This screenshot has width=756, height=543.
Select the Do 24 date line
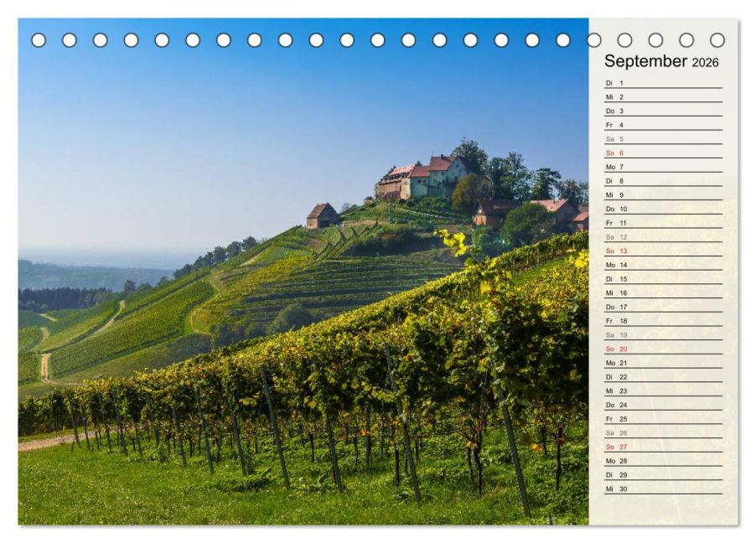tap(662, 405)
